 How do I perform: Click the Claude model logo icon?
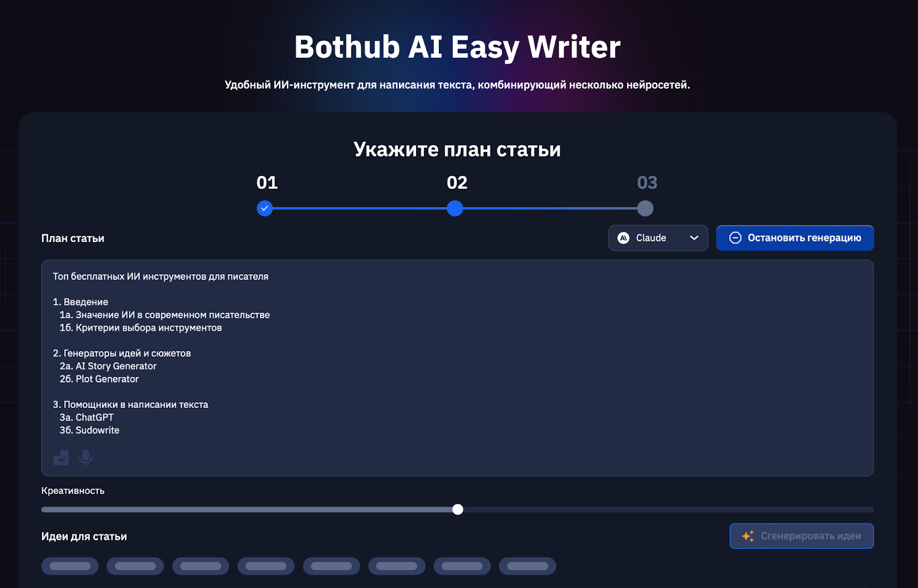pyautogui.click(x=623, y=238)
